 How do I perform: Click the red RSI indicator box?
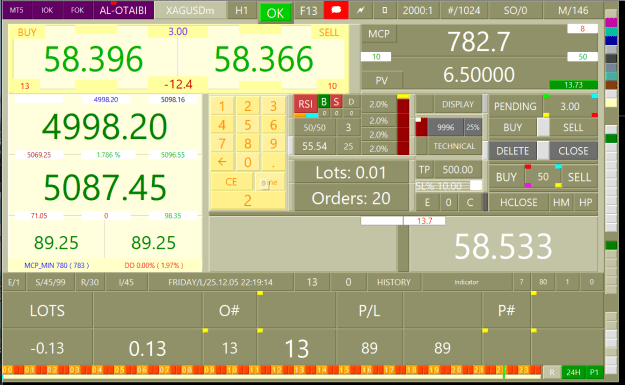[x=305, y=104]
